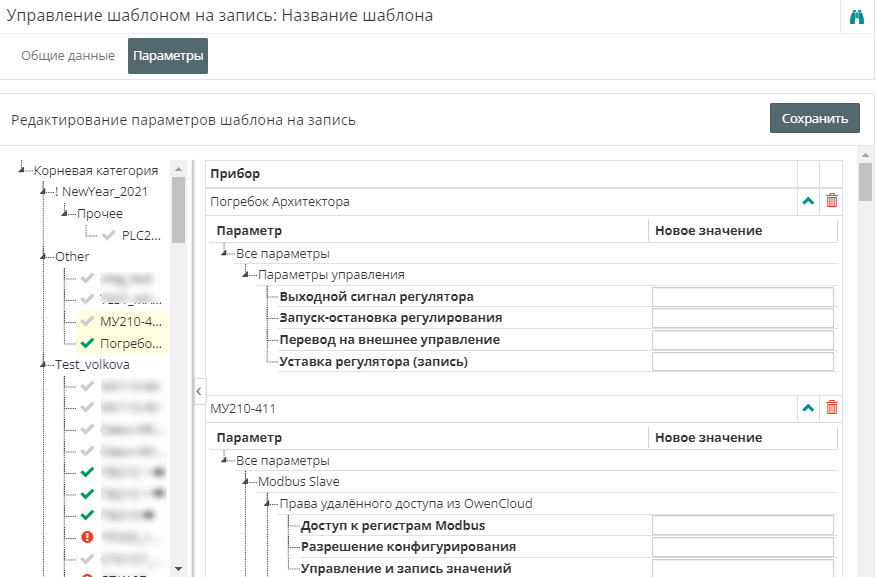Collapse the Other category in tree

click(x=43, y=257)
